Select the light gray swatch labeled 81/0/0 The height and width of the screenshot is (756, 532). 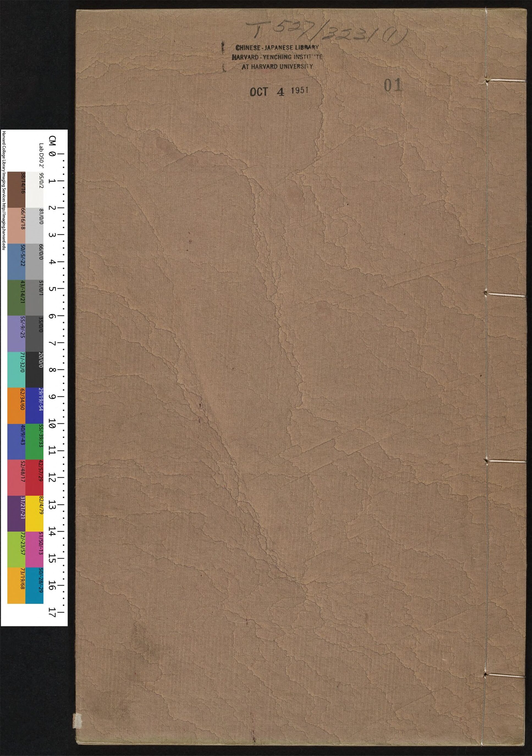coord(34,225)
